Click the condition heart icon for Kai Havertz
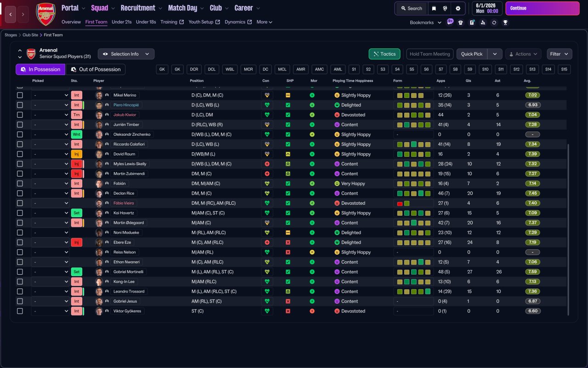The width and height of the screenshot is (588, 368). (267, 213)
